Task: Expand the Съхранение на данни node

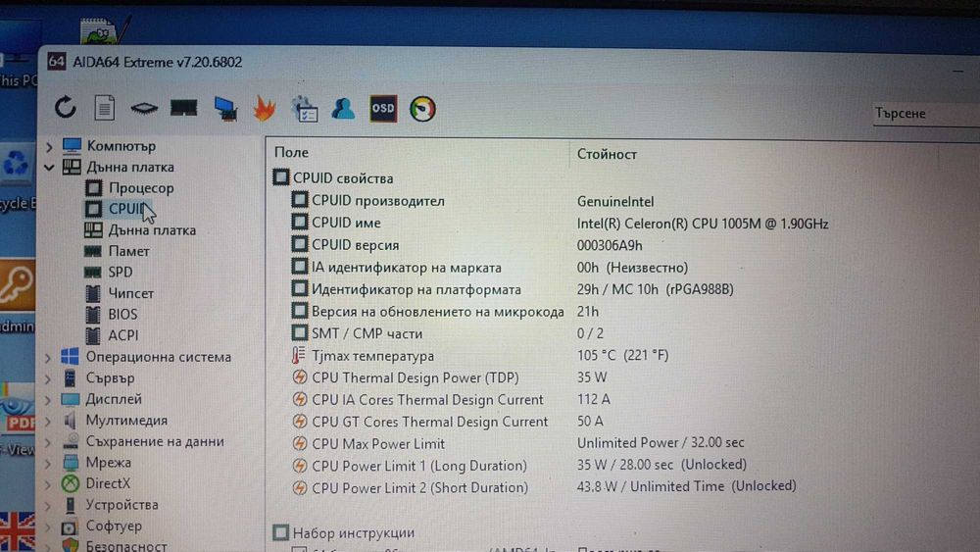Action: [x=48, y=442]
